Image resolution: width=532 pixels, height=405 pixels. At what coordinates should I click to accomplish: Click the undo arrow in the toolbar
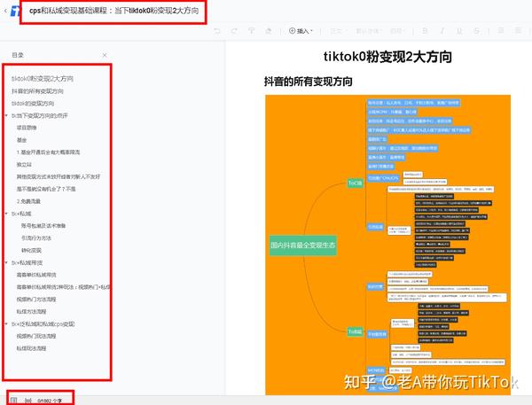click(217, 31)
